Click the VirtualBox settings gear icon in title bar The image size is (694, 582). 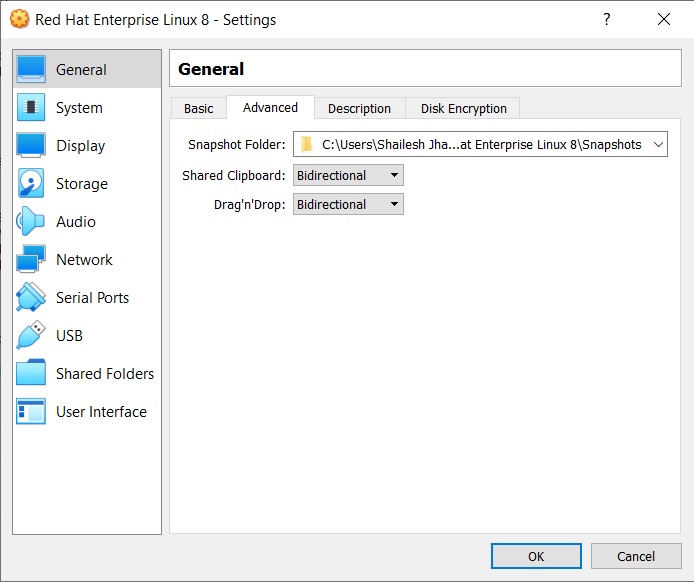tap(19, 19)
